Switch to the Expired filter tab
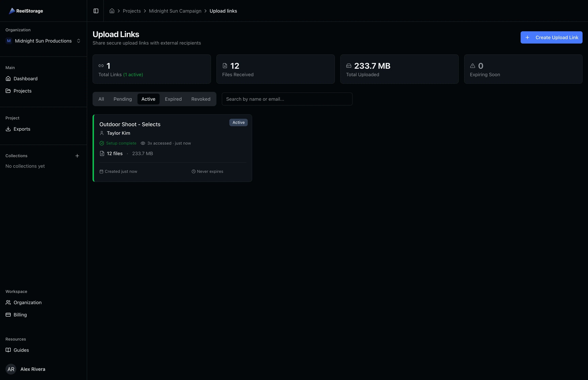Viewport: 588px width, 380px height. tap(173, 99)
